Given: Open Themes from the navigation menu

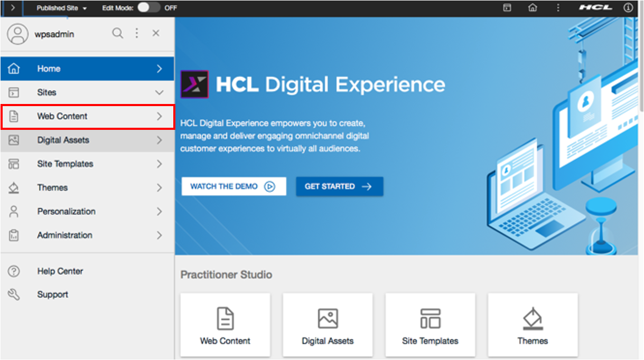Looking at the screenshot, I should [87, 188].
